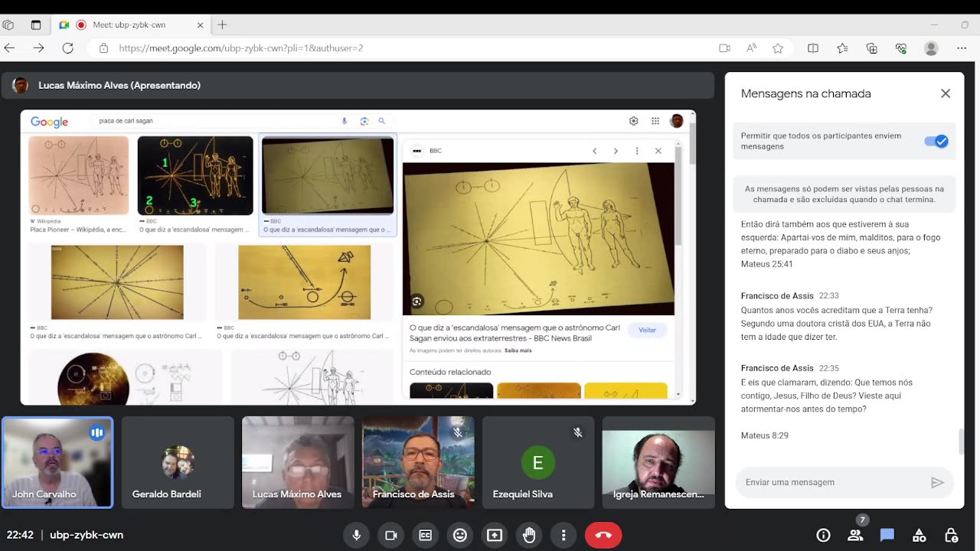Click the address bar URL
Viewport: 980px width, 551px height.
[x=240, y=47]
